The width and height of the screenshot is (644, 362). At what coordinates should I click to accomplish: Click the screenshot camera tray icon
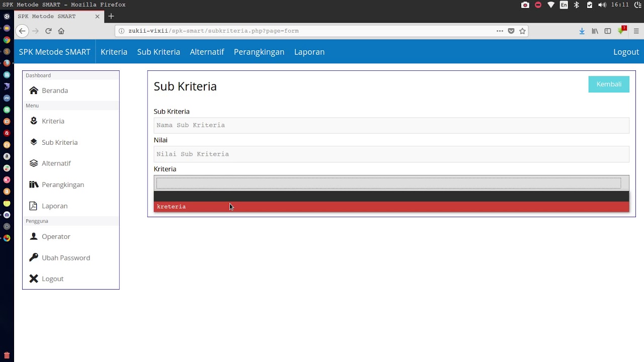point(525,5)
